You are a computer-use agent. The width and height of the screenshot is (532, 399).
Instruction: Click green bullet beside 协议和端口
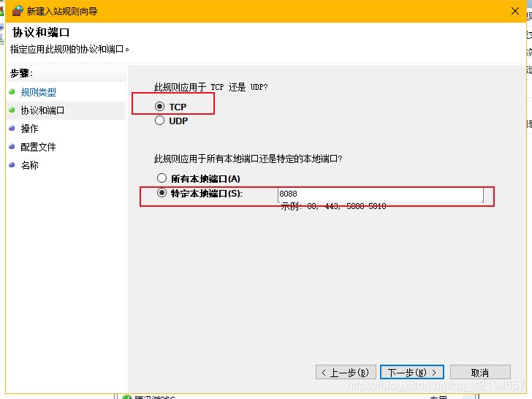point(12,110)
